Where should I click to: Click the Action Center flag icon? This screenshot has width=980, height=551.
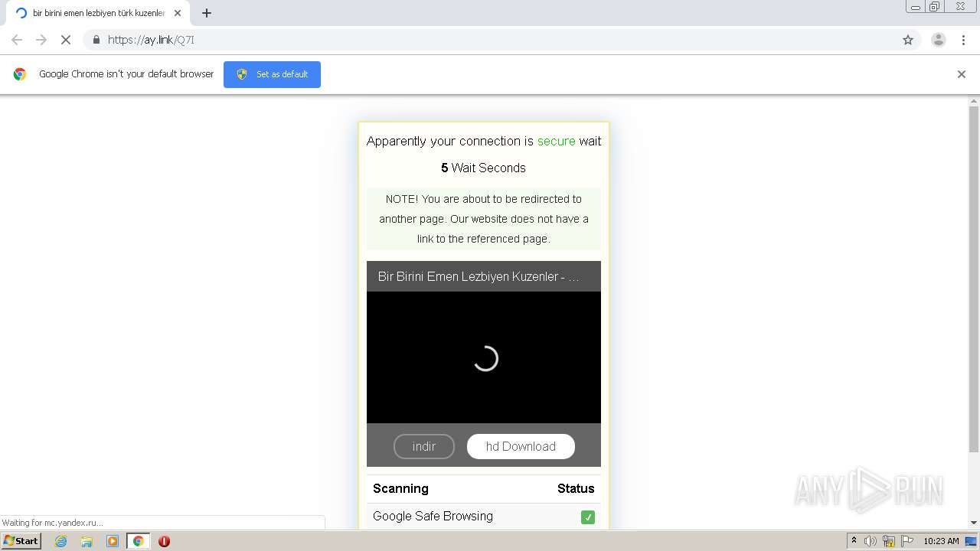[x=907, y=541]
